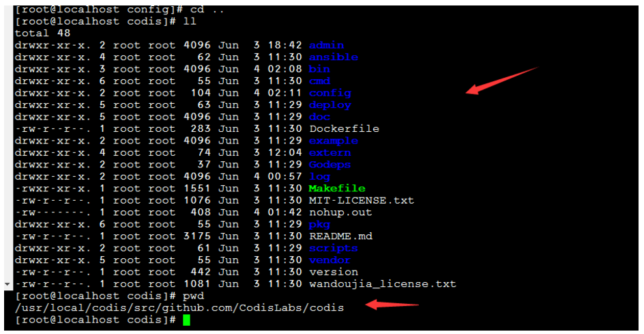644x334 pixels.
Task: Select the 'Dockerfile' file name
Action: (345, 128)
